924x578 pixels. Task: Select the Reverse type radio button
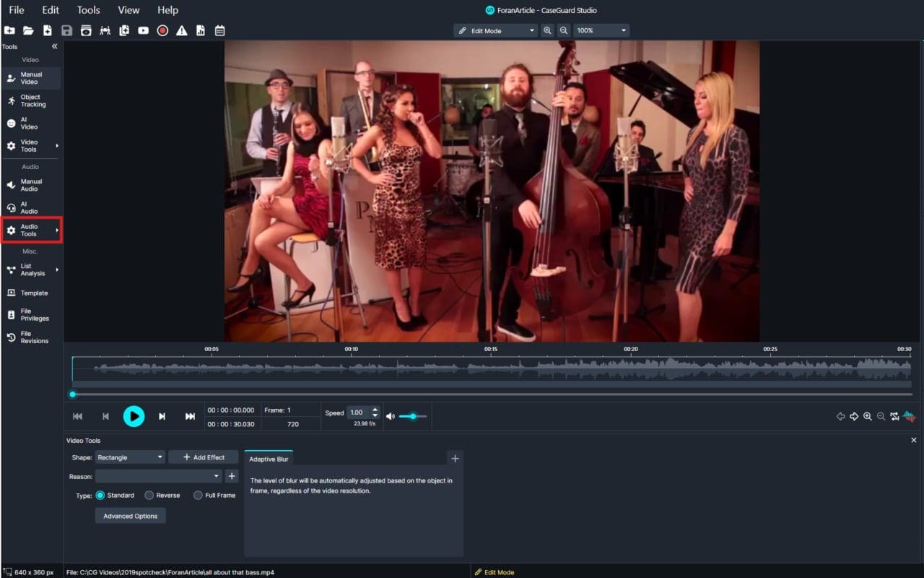point(149,495)
